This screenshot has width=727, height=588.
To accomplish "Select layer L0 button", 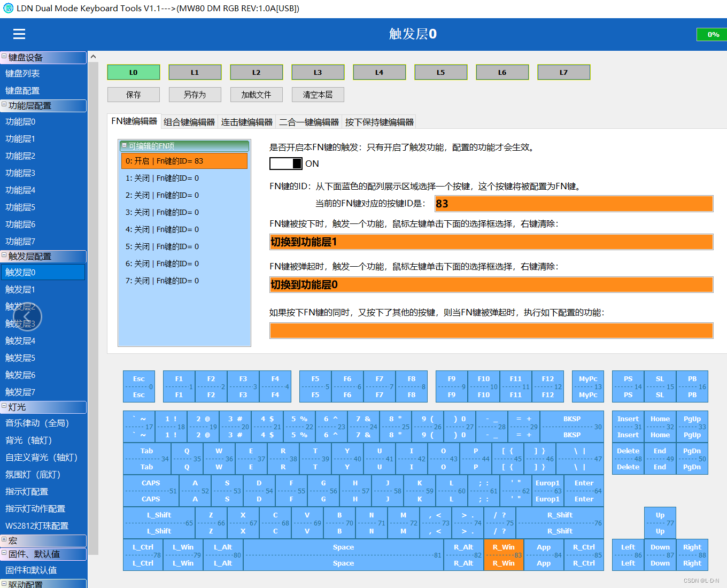I will 134,72.
